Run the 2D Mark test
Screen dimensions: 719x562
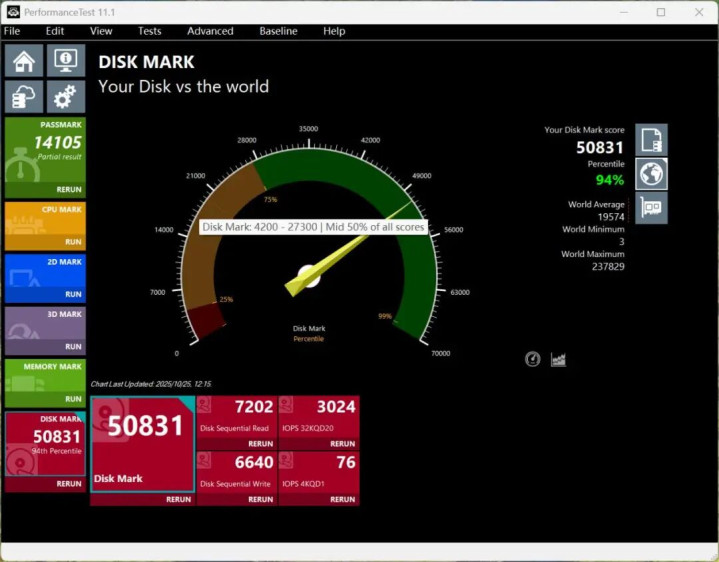[x=73, y=294]
